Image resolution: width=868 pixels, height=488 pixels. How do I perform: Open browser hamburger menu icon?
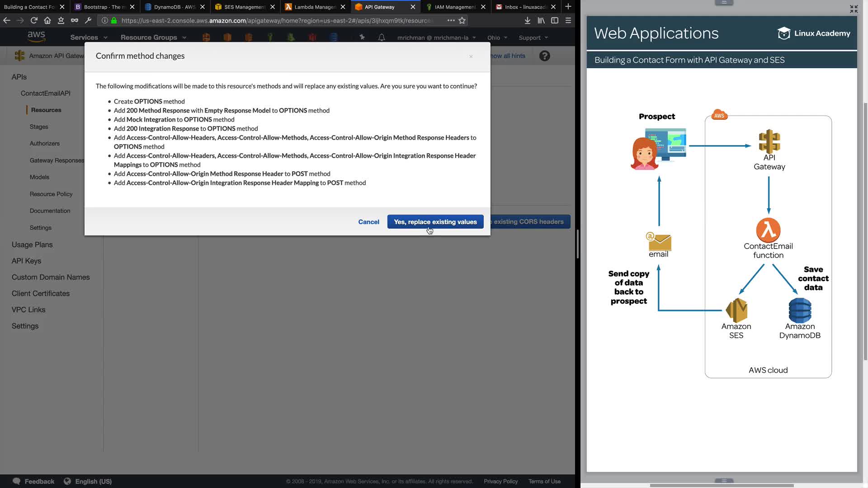coord(568,20)
